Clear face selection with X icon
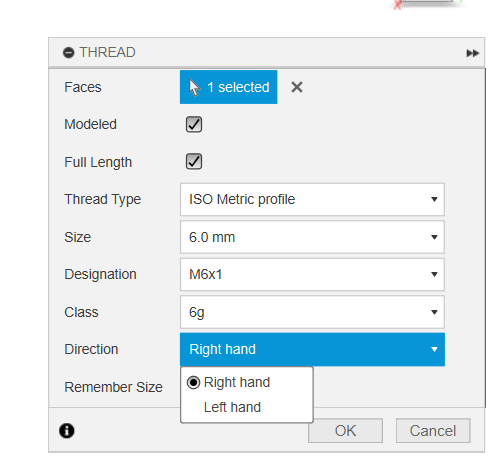Image resolution: width=488 pixels, height=471 pixels. [x=297, y=87]
